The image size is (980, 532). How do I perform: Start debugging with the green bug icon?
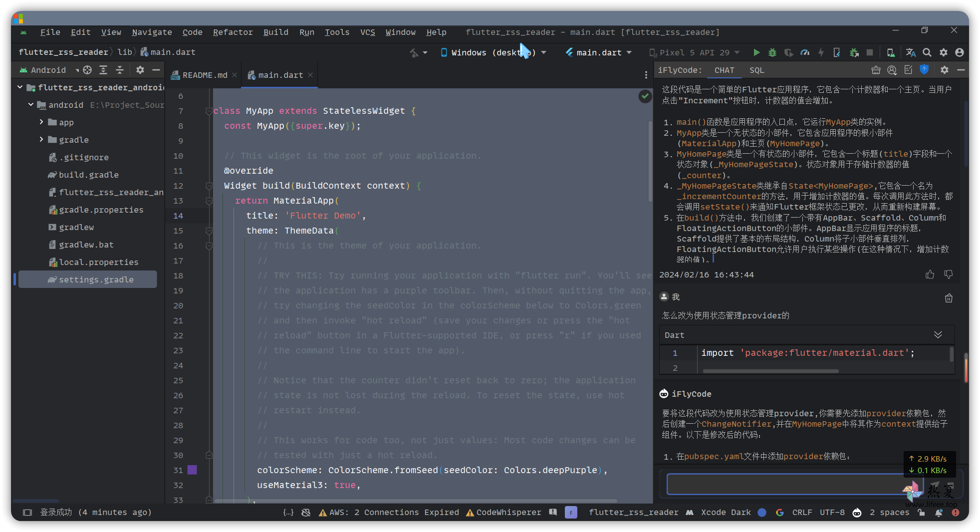click(x=772, y=52)
